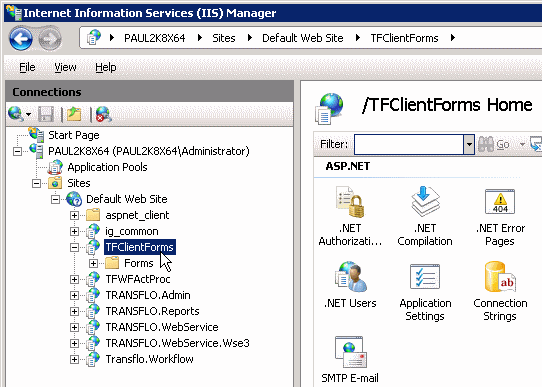Click PAUL2K8X64 in the breadcrumb
Image resolution: width=542 pixels, height=387 pixels.
pyautogui.click(x=155, y=38)
